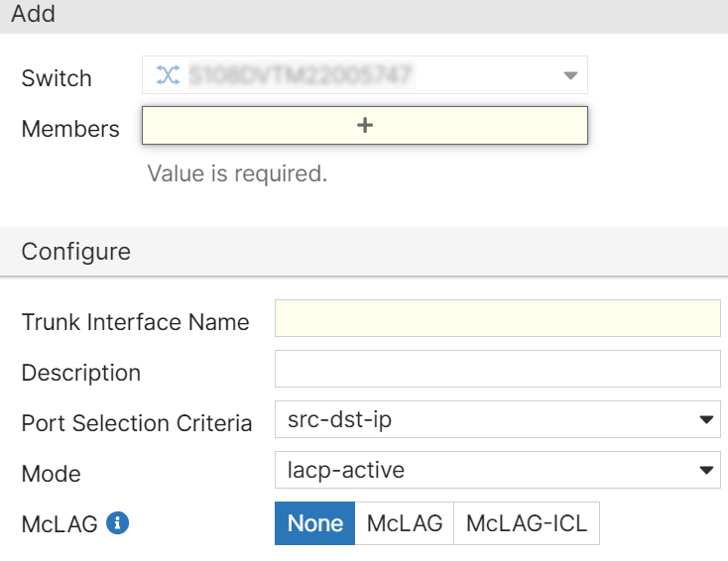Image resolution: width=728 pixels, height=561 pixels.
Task: Choose the McLAG-ICL option
Action: coord(527,523)
